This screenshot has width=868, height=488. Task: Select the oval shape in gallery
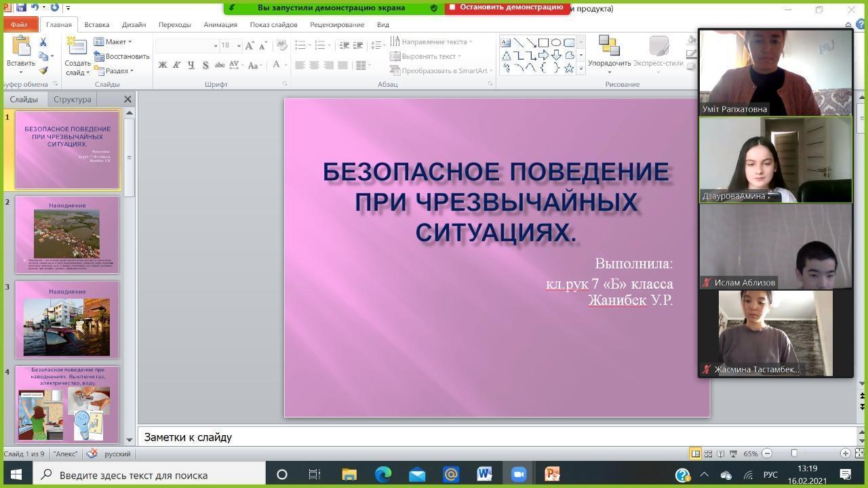[x=556, y=42]
